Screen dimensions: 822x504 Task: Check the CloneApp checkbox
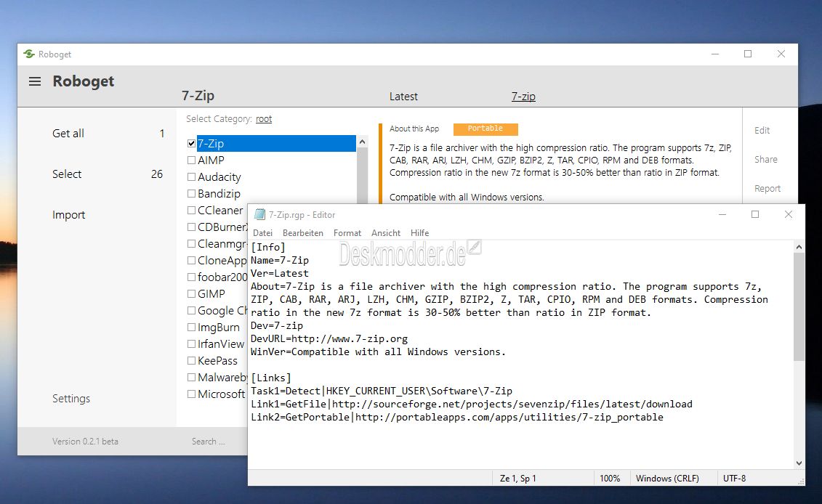(x=191, y=261)
